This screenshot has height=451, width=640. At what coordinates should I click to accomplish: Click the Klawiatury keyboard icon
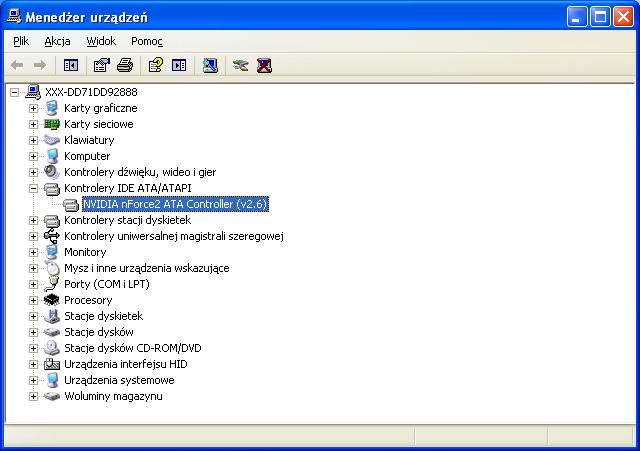pos(52,140)
